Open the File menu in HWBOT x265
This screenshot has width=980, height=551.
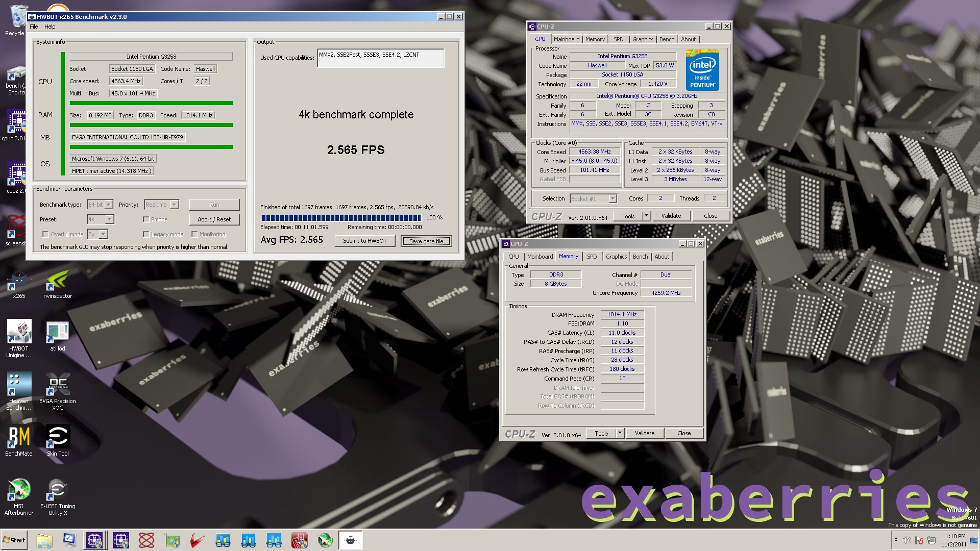(x=34, y=27)
